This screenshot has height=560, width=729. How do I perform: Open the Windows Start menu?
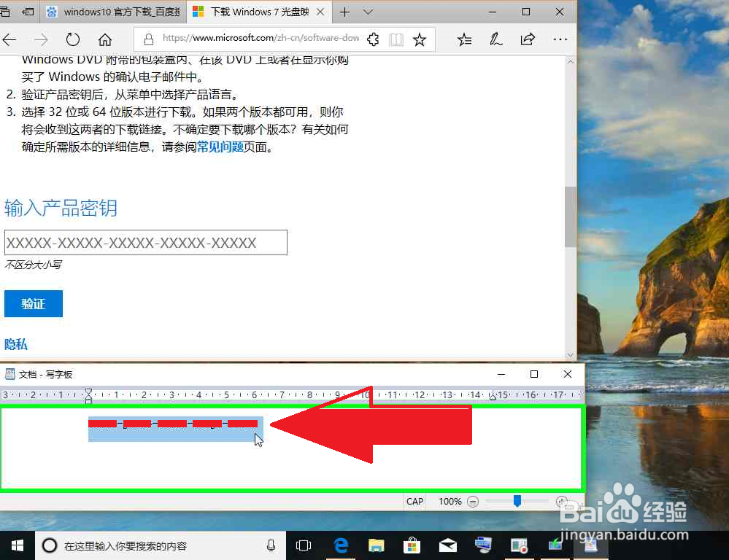[x=18, y=545]
